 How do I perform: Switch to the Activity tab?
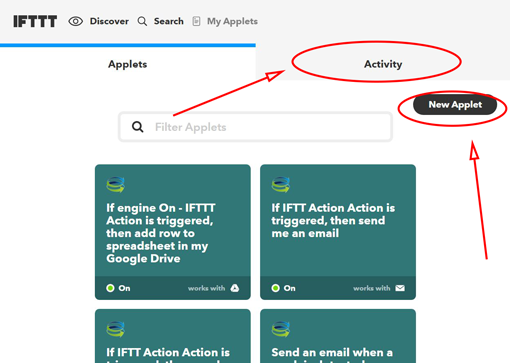click(383, 64)
